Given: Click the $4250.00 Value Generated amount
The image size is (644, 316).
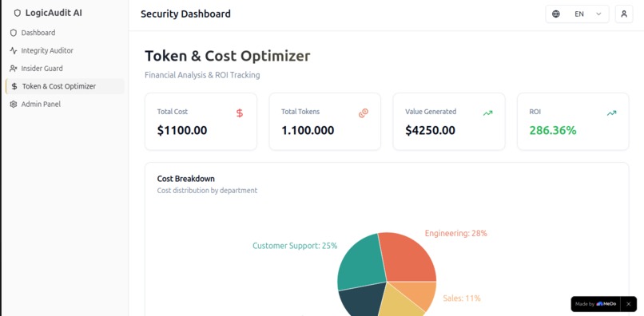Looking at the screenshot, I should [431, 131].
